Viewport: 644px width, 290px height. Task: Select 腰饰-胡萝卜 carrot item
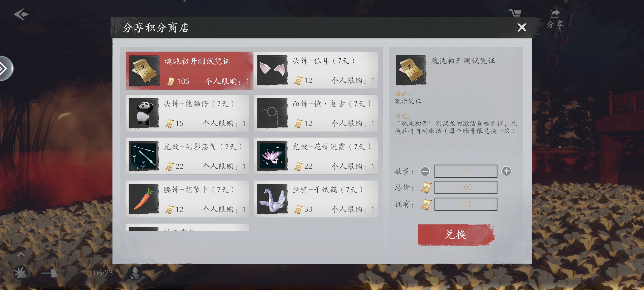coord(187,199)
